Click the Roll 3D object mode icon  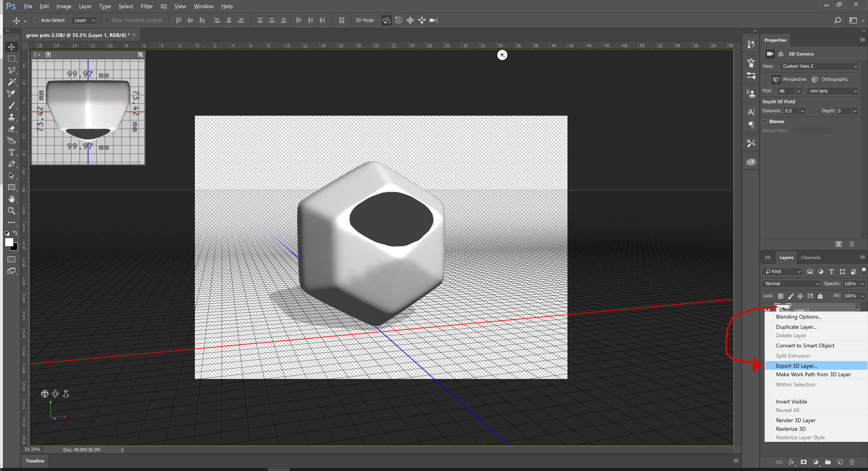(398, 20)
